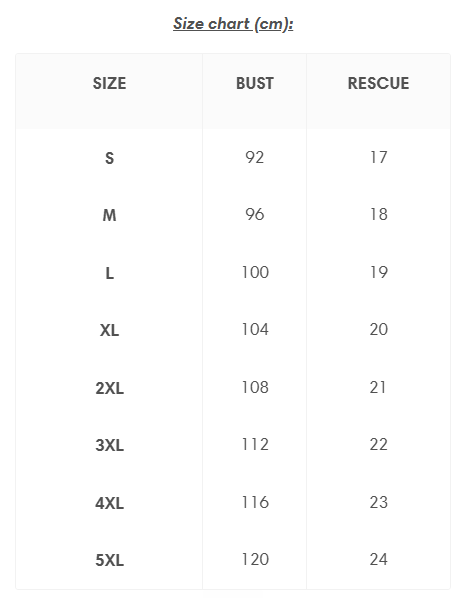
Task: Click the 3XL size row label
Action: [109, 445]
